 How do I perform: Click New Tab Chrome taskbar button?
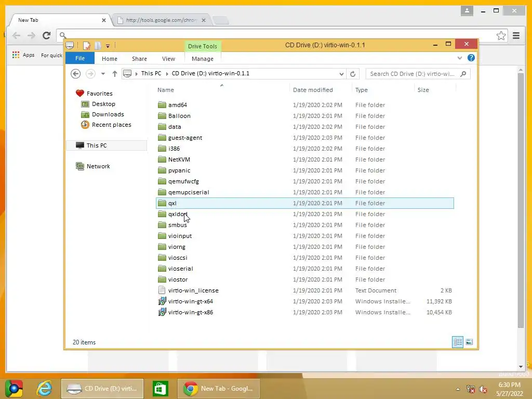tap(219, 389)
